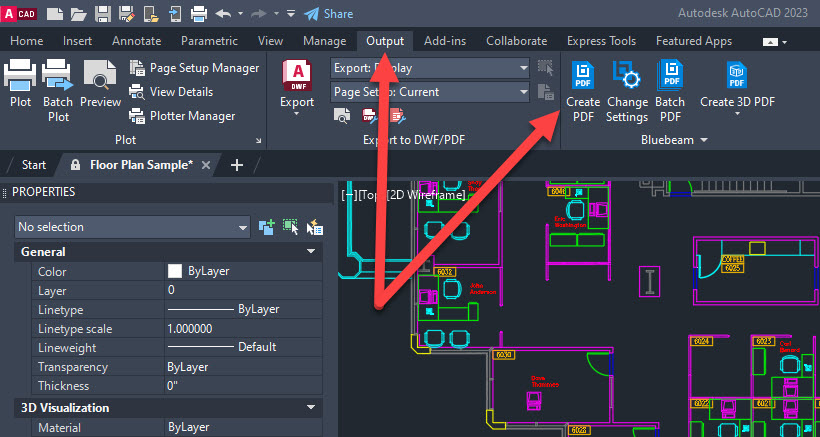Open Page Setup Manager

[194, 68]
